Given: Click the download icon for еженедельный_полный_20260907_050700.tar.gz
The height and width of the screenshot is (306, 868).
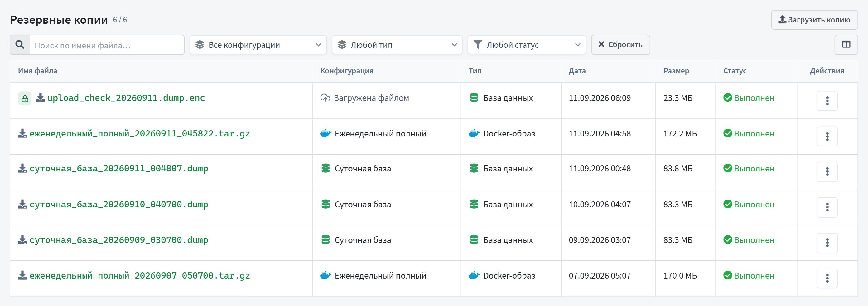Looking at the screenshot, I should (x=22, y=275).
